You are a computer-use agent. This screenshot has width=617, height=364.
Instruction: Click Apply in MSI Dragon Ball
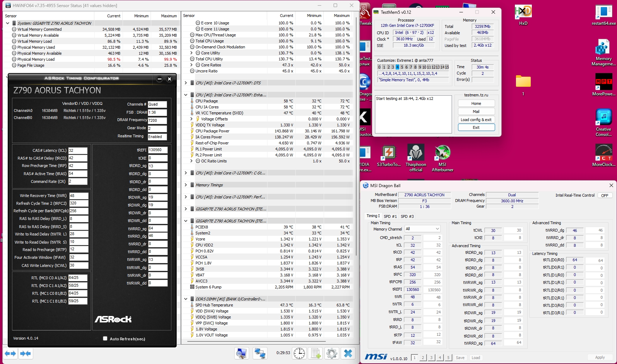(600, 358)
